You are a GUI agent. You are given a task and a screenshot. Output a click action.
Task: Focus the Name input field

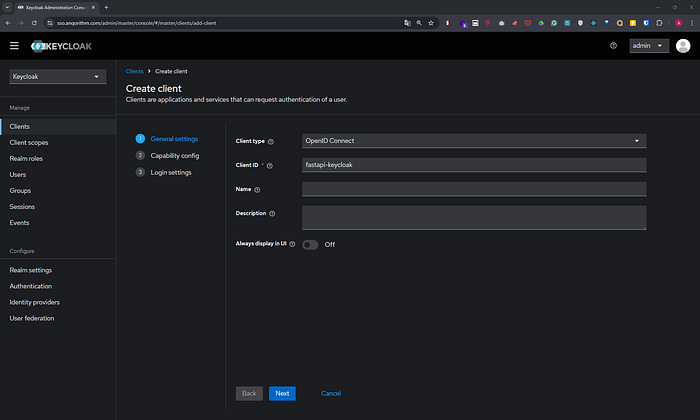coord(474,189)
